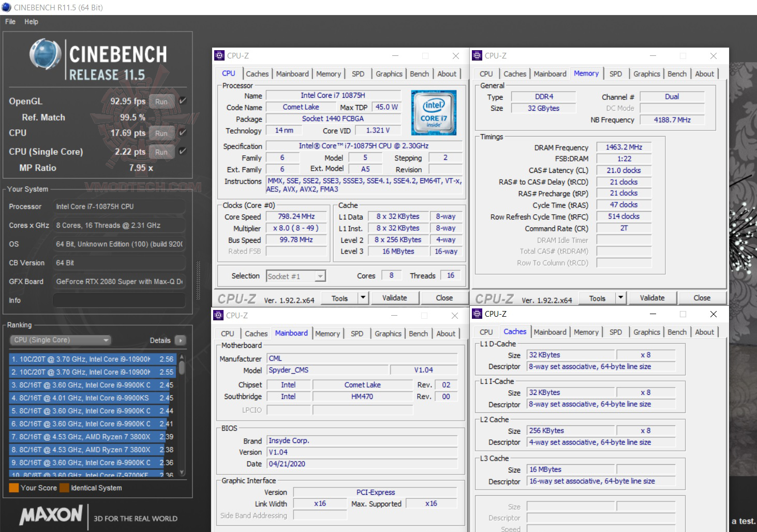
Task: Toggle the CPU (Single Core) test checkbox
Action: [183, 151]
